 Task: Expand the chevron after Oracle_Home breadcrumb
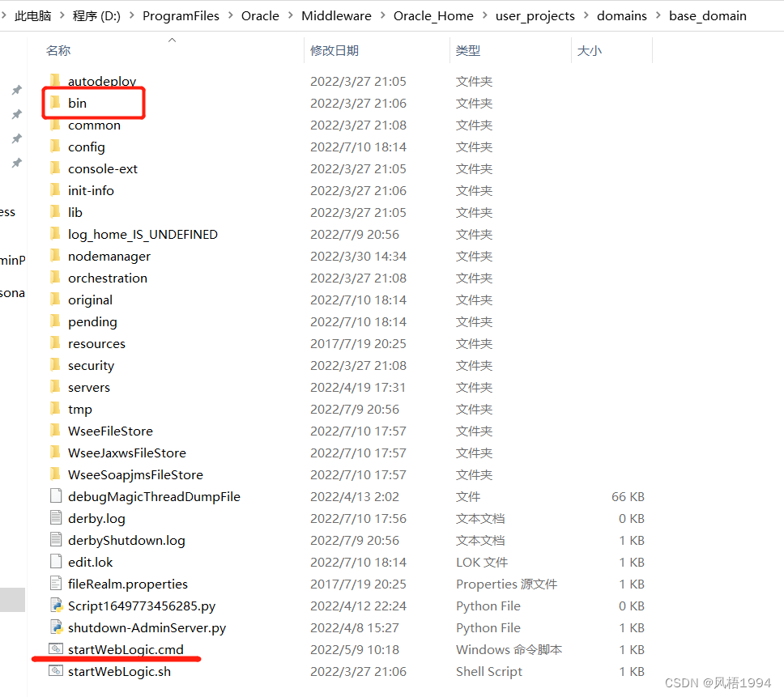pyautogui.click(x=484, y=15)
